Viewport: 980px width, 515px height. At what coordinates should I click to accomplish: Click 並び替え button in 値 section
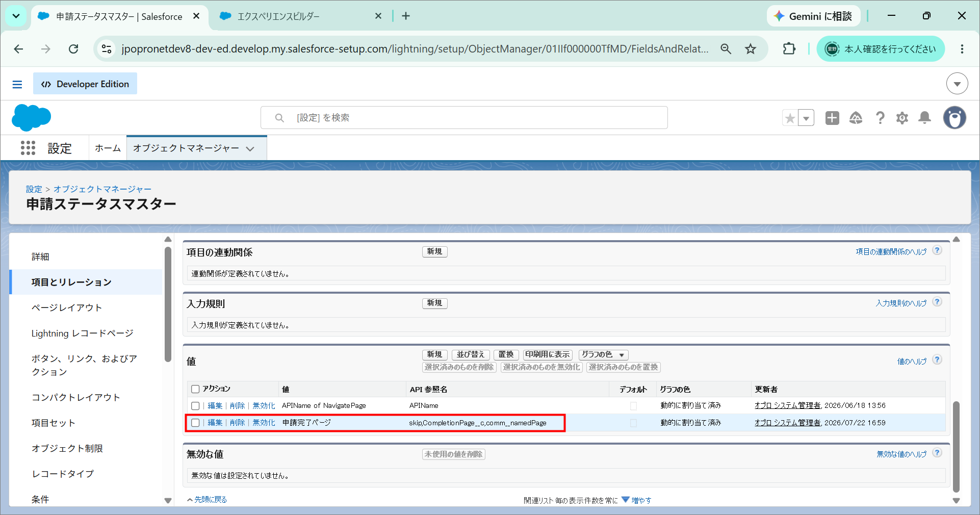coord(471,355)
